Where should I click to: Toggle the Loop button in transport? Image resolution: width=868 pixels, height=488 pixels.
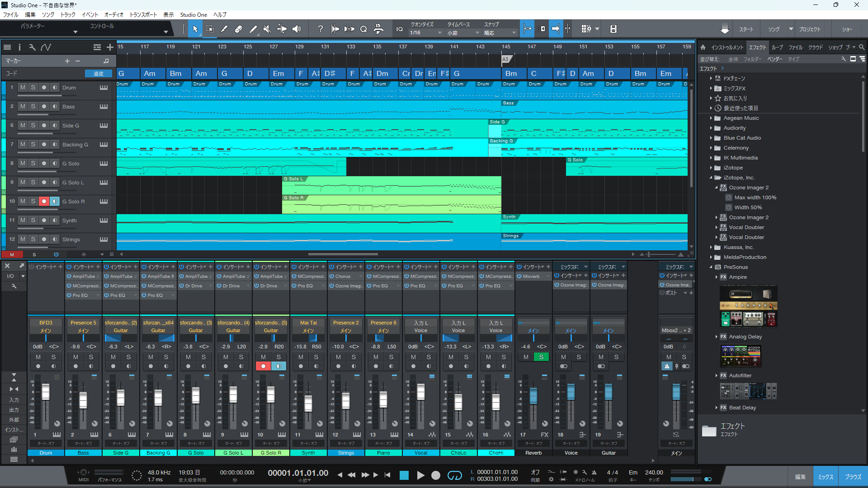(454, 475)
